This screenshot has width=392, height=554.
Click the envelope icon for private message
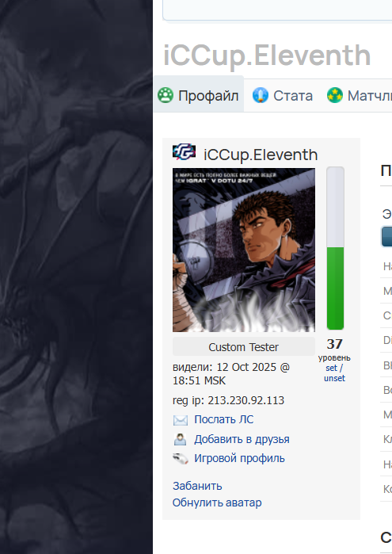coord(181,420)
